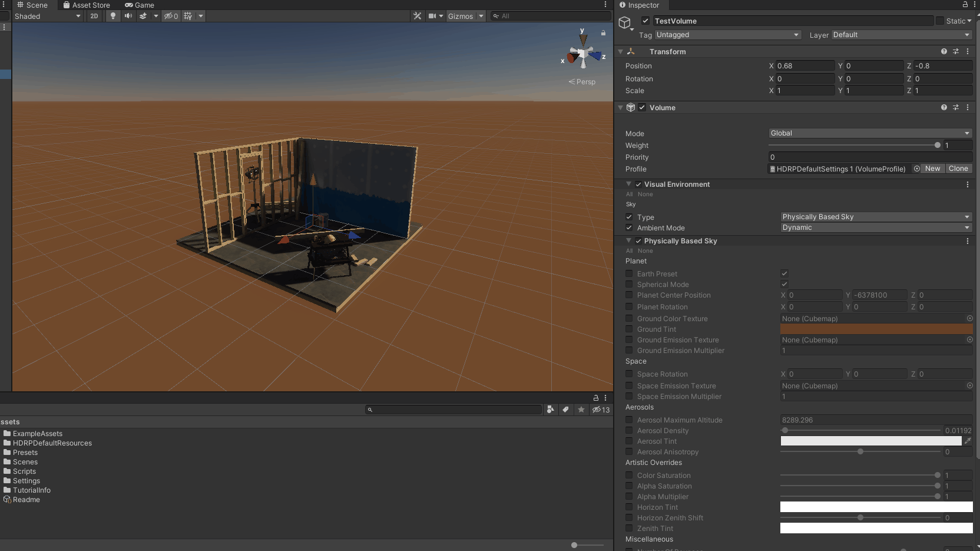Screen dimensions: 980x551
Task: Open Transform component help reference
Action: [x=944, y=51]
